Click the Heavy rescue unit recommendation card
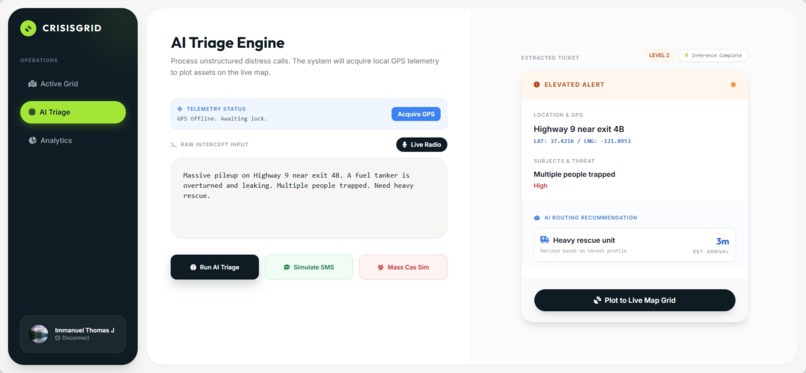806x373 pixels. point(634,245)
